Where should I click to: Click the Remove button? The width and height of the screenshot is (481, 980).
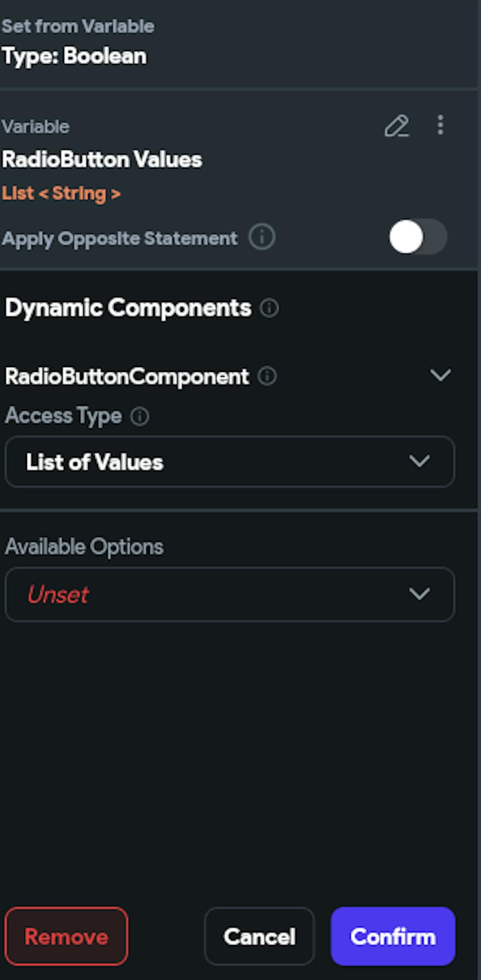(66, 936)
